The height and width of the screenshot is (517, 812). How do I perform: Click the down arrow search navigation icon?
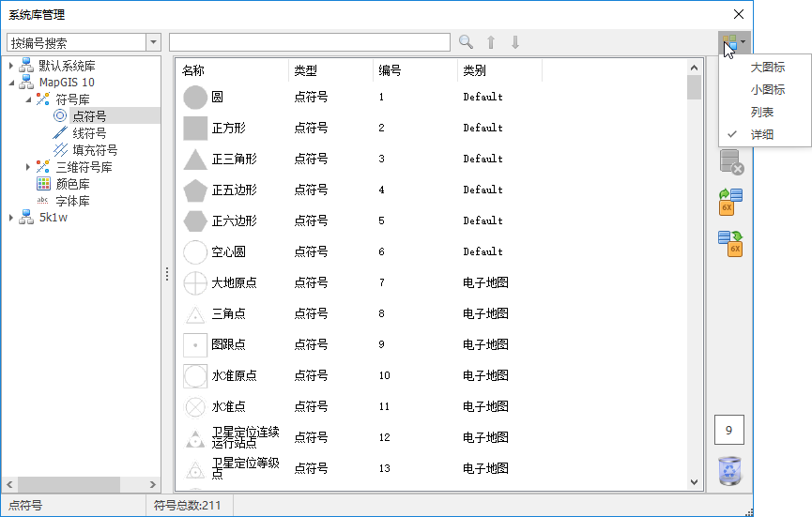[x=514, y=42]
